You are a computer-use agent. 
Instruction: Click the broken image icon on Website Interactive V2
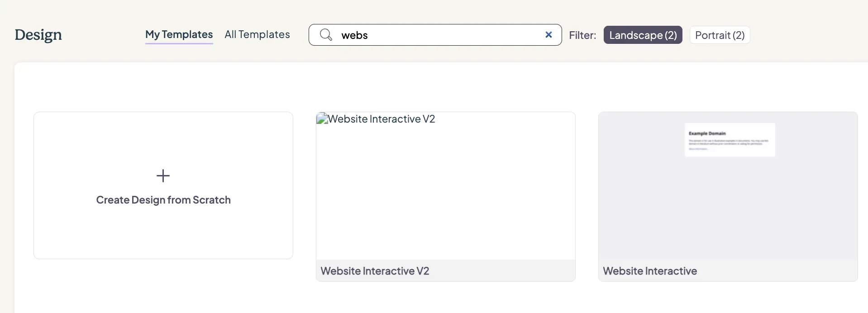coord(322,119)
